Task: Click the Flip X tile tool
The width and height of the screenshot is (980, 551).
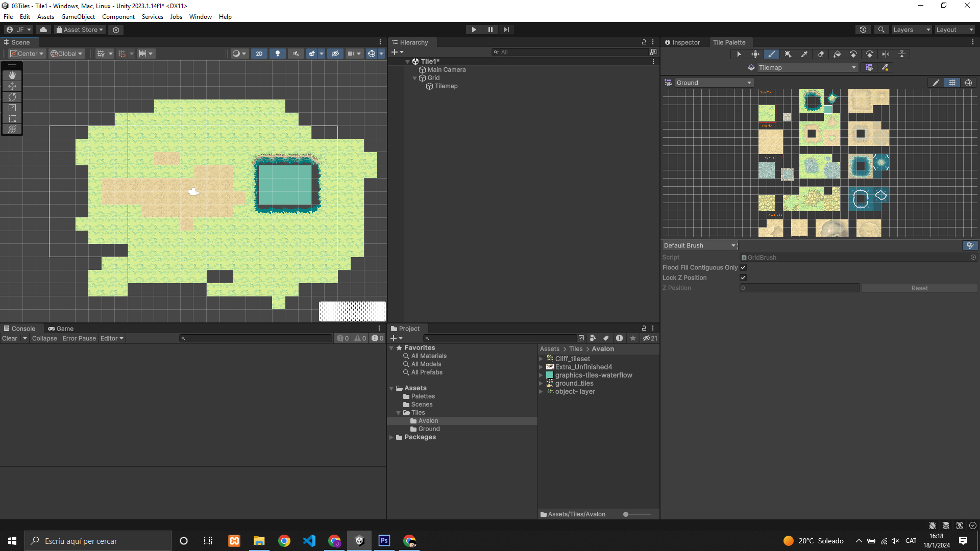Action: pos(886,54)
